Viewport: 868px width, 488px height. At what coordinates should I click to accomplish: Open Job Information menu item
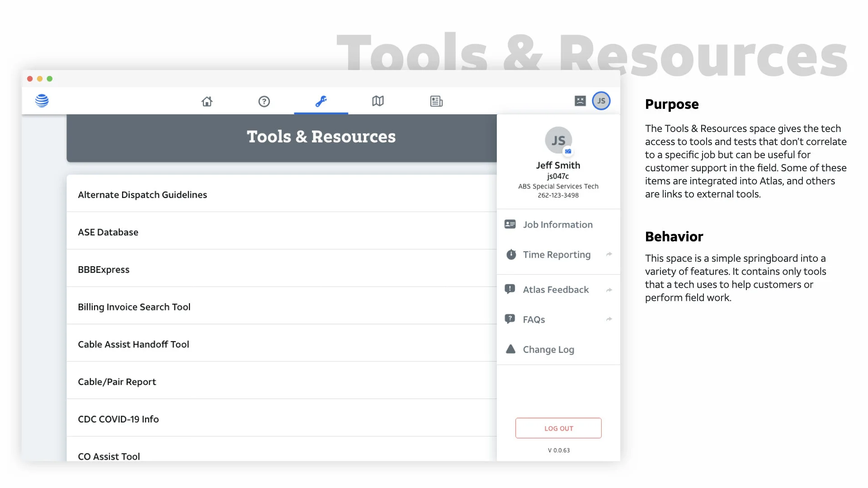tap(557, 225)
